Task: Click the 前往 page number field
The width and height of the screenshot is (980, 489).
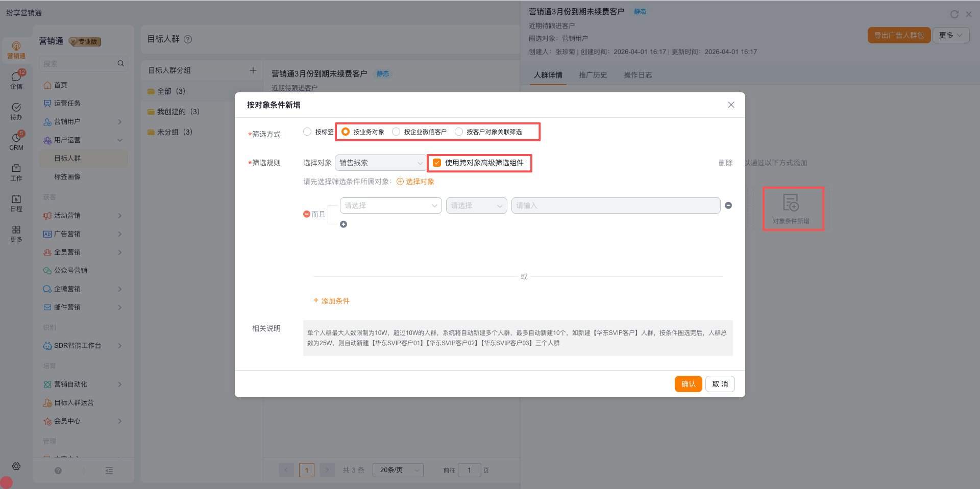Action: 470,470
